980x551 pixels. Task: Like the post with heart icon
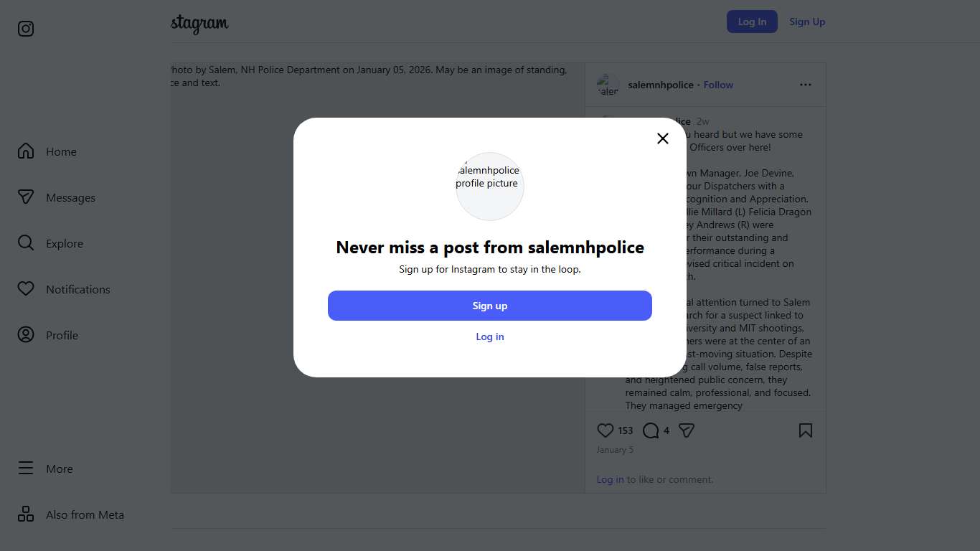(x=606, y=430)
